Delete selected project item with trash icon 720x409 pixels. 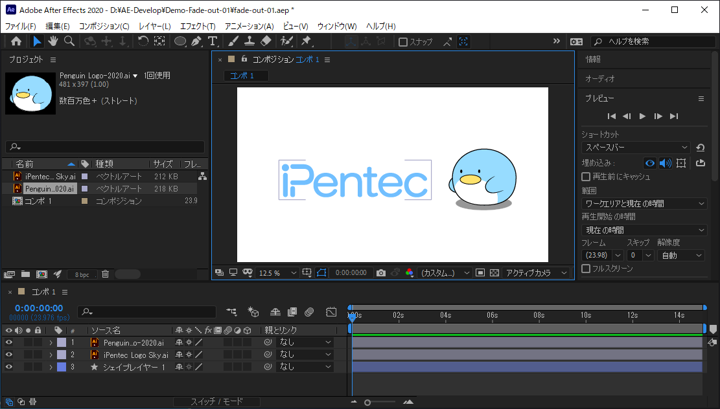pos(105,274)
